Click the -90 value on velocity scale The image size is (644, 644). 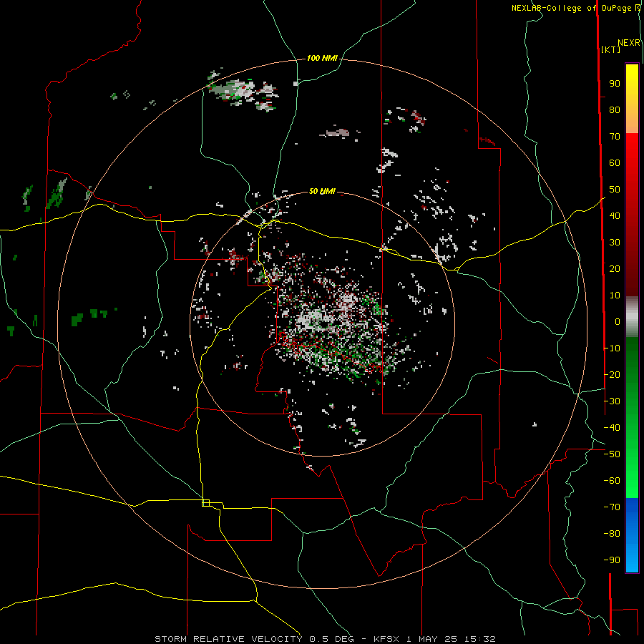(612, 560)
